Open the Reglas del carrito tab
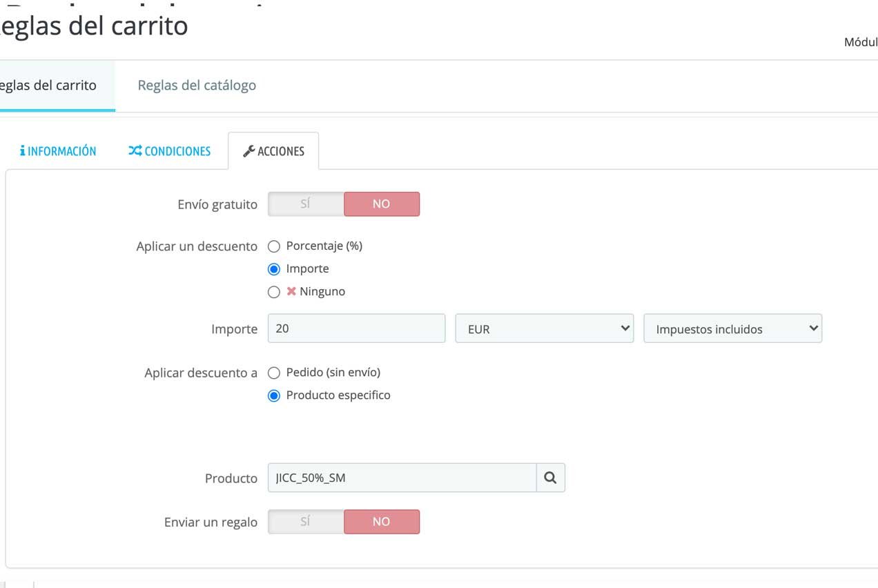 coord(48,86)
